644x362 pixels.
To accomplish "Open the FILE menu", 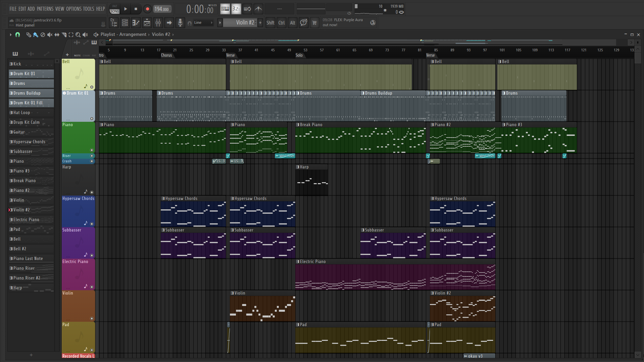I will tap(13, 9).
